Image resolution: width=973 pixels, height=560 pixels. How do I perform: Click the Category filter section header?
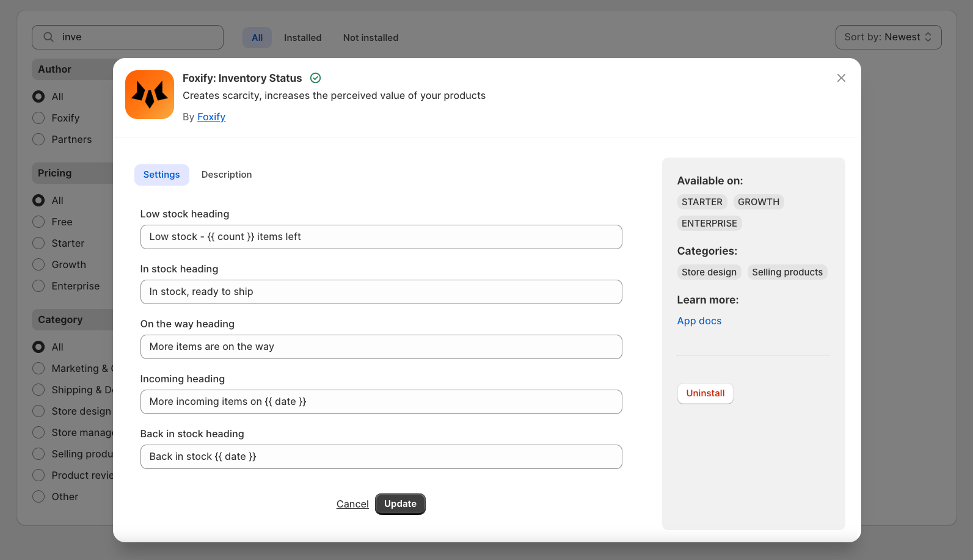(x=73, y=320)
